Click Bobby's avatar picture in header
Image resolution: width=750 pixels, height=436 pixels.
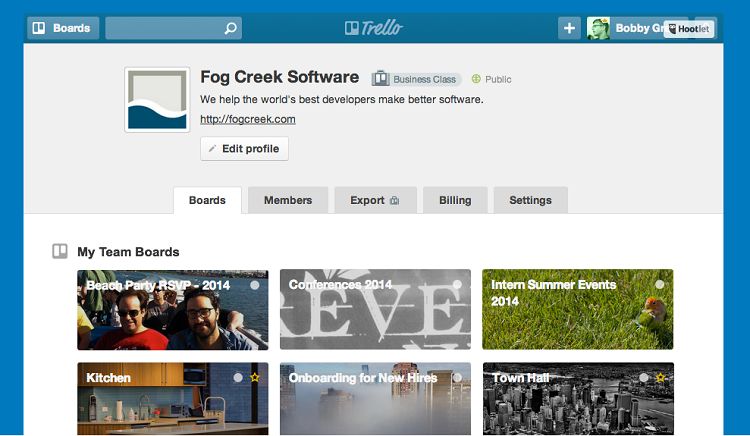[598, 28]
